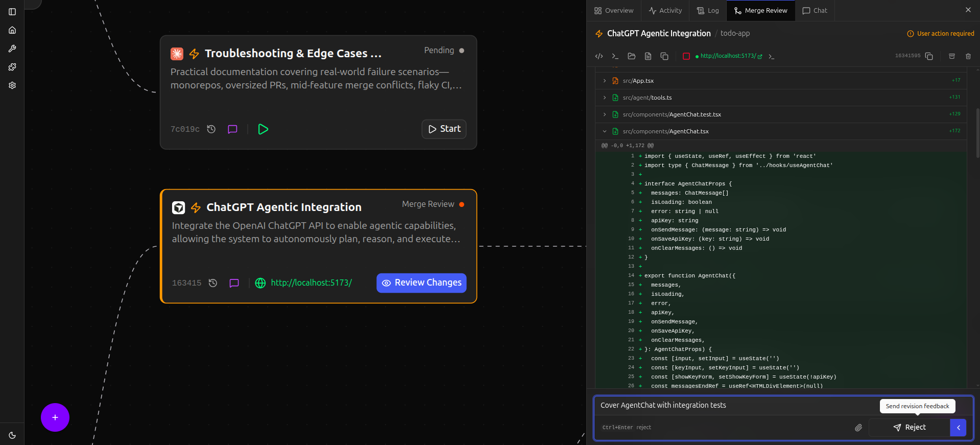The width and height of the screenshot is (980, 445).
Task: Expand the src/agent/tools.ts file diff
Action: 605,98
